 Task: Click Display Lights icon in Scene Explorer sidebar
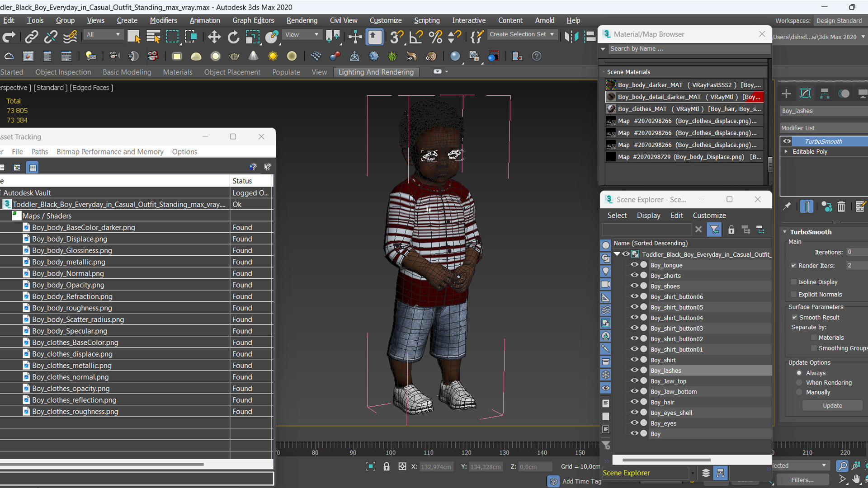[x=605, y=271]
